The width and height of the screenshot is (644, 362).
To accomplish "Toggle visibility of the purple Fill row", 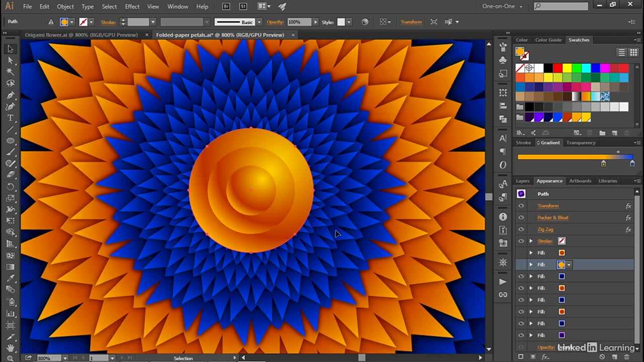I will pos(521,335).
